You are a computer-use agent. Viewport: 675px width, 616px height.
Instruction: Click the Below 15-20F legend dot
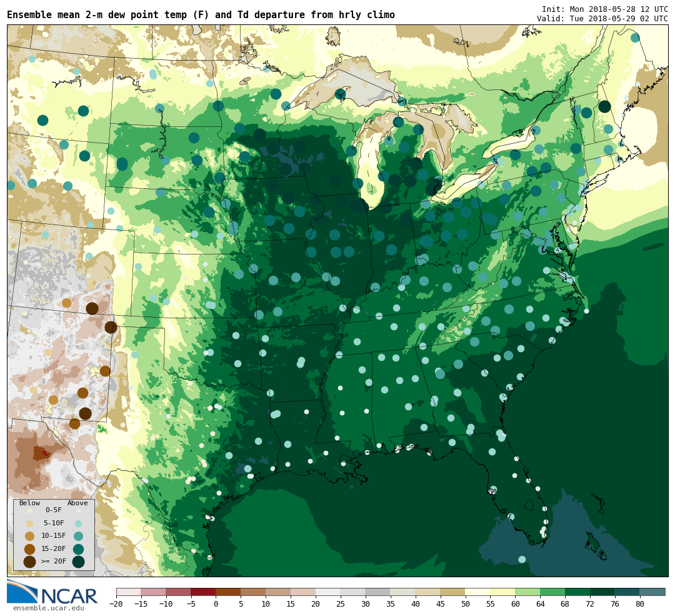coord(30,549)
